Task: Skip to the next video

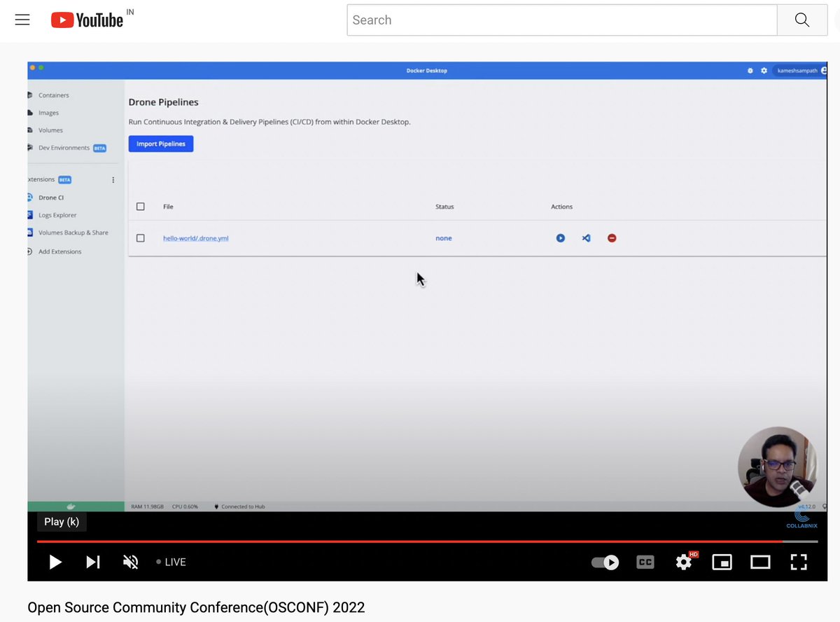Action: coord(93,562)
